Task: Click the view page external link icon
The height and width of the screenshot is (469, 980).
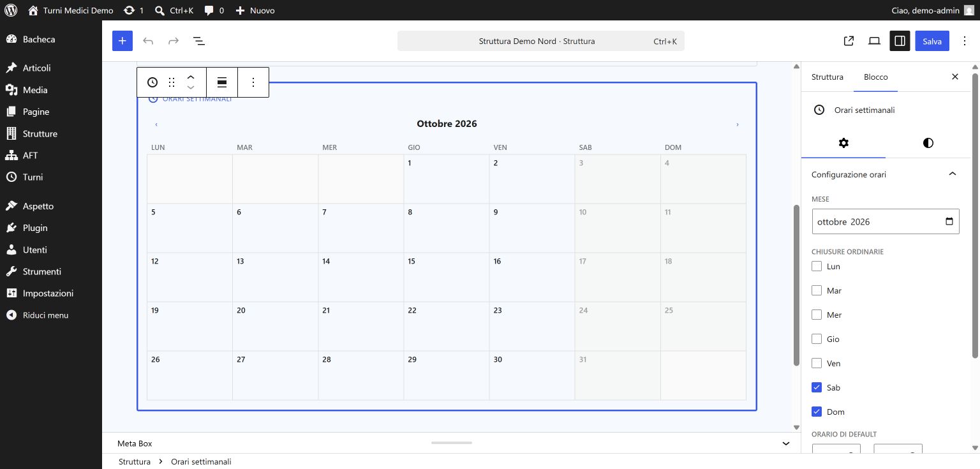Action: (849, 41)
